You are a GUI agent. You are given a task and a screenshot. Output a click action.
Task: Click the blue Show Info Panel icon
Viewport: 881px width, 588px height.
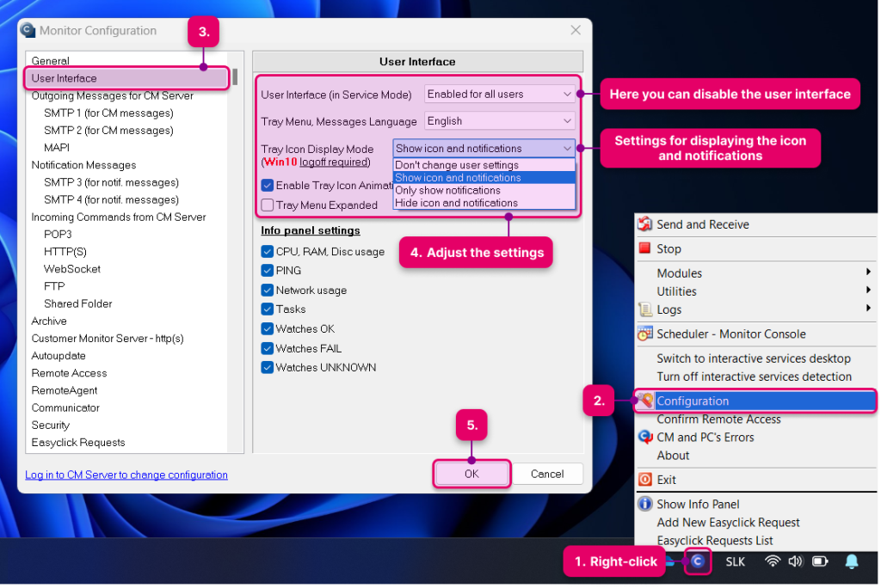647,505
